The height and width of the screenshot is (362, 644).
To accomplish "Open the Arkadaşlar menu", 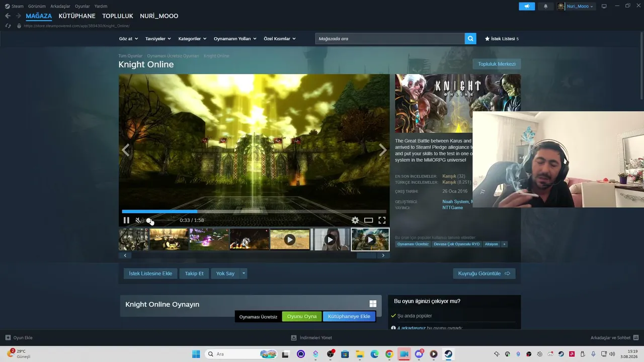I will (60, 7).
